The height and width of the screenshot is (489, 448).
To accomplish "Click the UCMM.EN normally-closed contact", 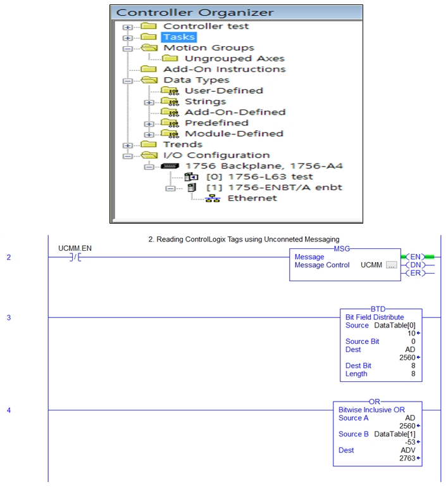I will [x=75, y=257].
